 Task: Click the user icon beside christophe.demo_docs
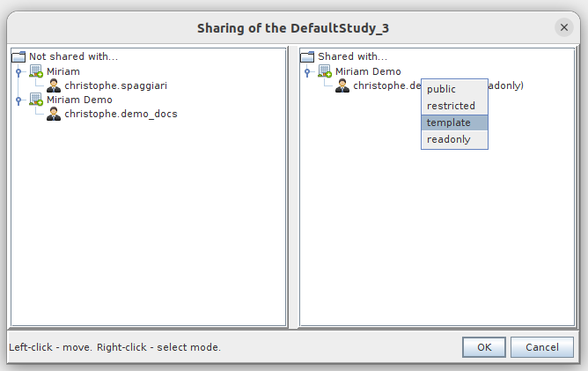click(x=54, y=114)
